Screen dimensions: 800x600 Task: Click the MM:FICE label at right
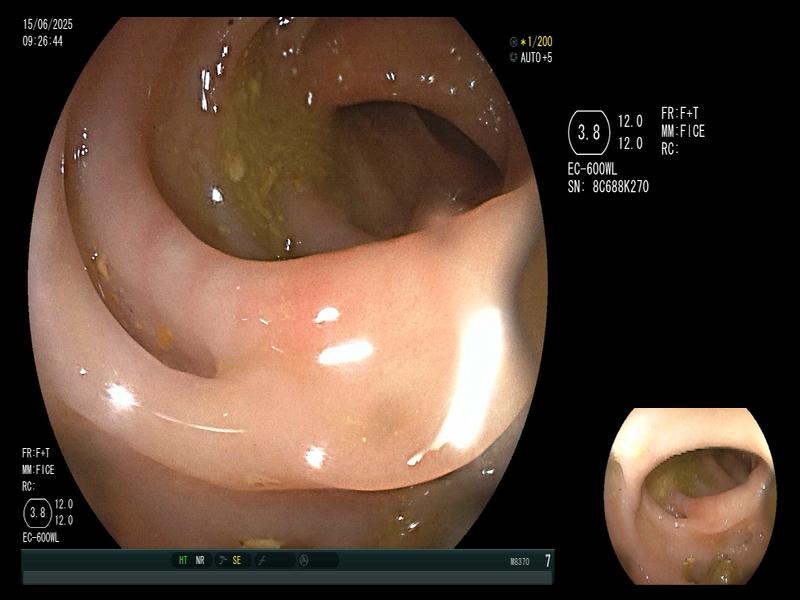pyautogui.click(x=683, y=132)
